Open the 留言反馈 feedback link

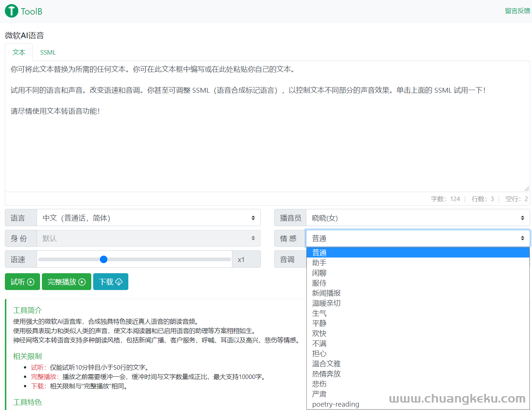[x=517, y=11]
